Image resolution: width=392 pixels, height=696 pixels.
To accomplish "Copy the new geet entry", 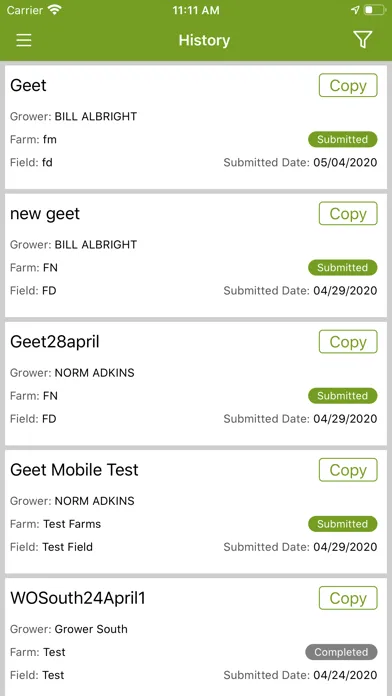I will [x=348, y=214].
